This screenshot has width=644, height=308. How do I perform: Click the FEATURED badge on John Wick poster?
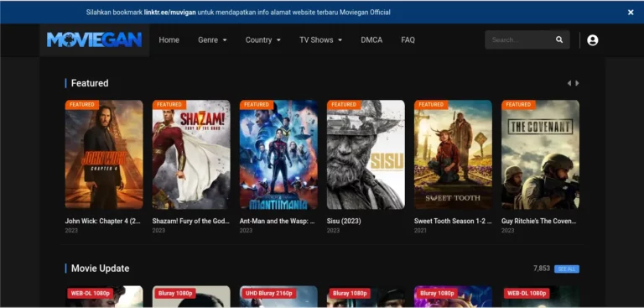[x=81, y=104]
